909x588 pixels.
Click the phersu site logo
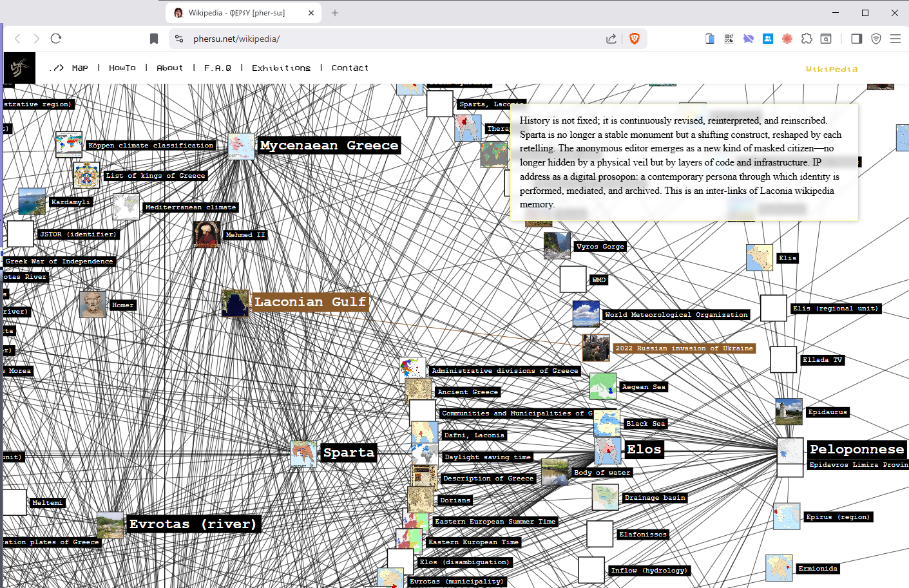click(x=19, y=68)
